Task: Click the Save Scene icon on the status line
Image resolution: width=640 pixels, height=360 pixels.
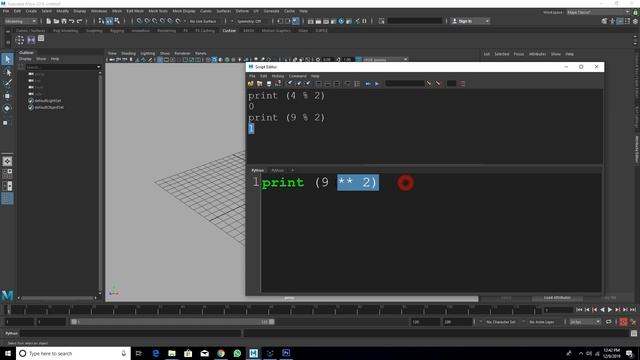Action: coord(64,21)
